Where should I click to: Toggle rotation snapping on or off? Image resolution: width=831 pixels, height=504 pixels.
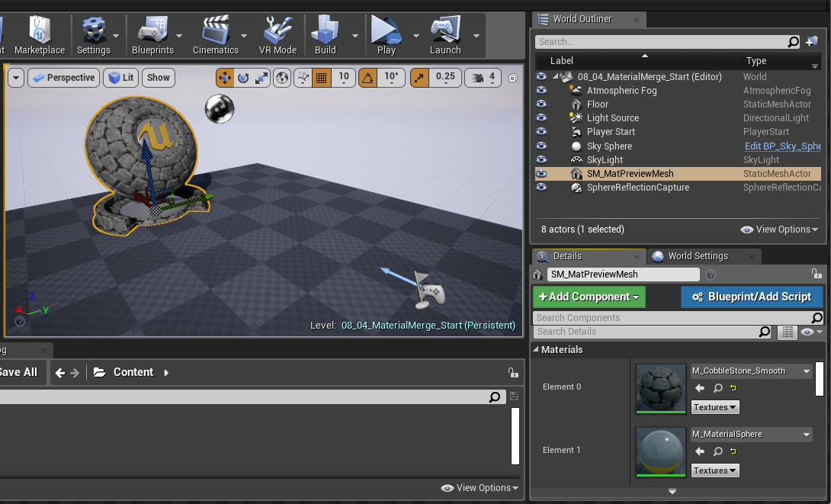pos(367,78)
